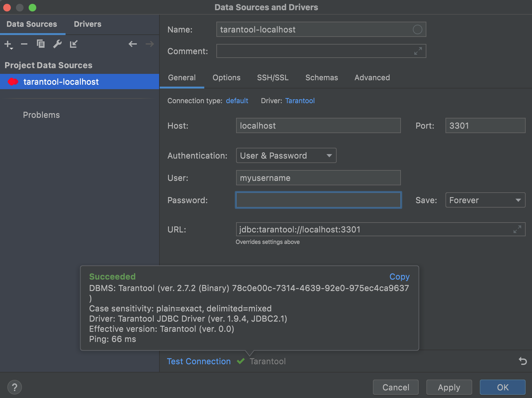The image size is (532, 398).
Task: Click the Ping: 66 ms line
Action: pyautogui.click(x=113, y=339)
